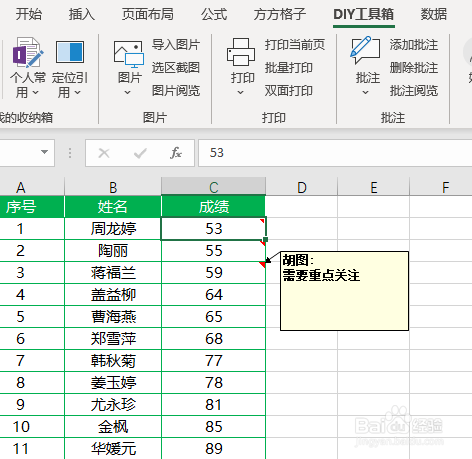Open the 个人常用 personal favorites icon
Image resolution: width=472 pixels, height=459 pixels.
pyautogui.click(x=27, y=52)
